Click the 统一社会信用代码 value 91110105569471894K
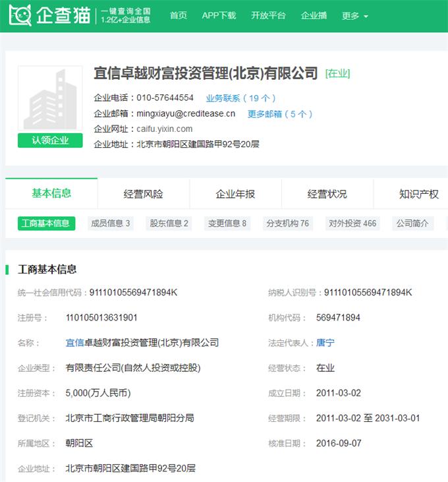448x482 pixels. pyautogui.click(x=133, y=292)
